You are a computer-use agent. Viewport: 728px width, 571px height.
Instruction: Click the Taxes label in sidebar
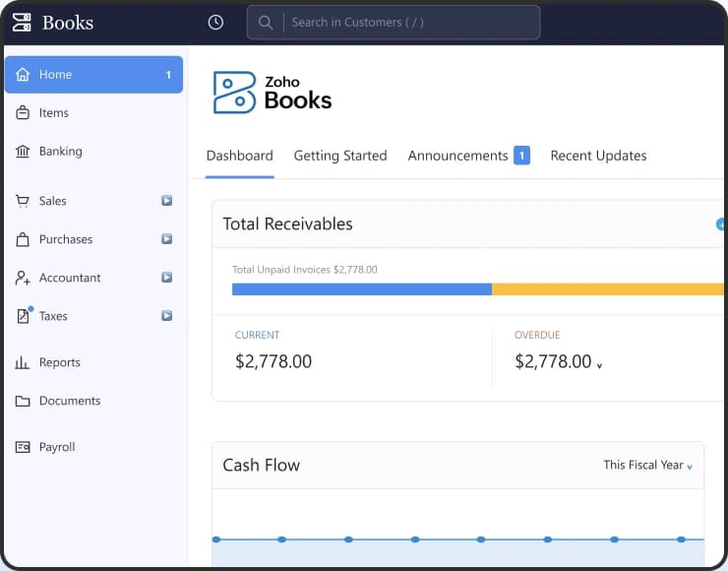click(x=53, y=316)
